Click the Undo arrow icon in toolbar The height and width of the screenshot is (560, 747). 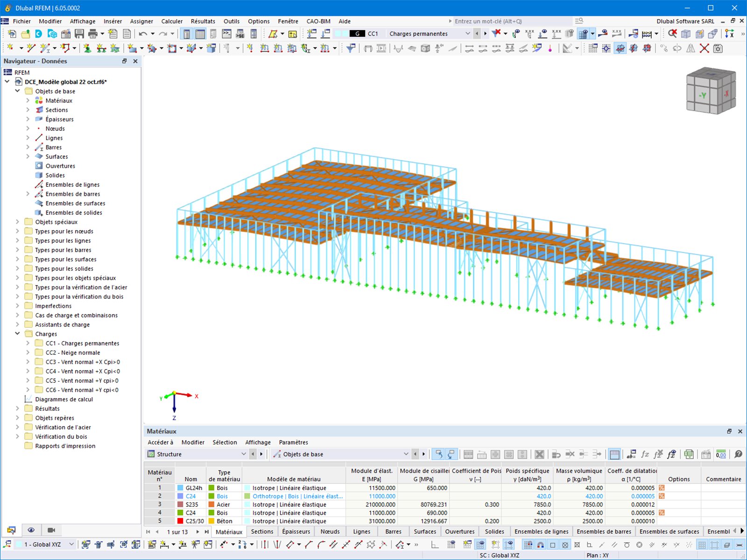[143, 34]
